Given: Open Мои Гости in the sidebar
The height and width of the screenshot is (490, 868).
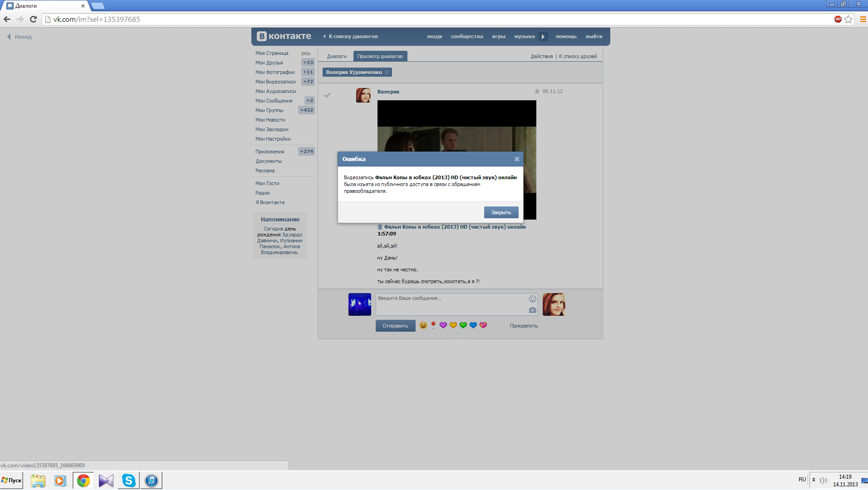Looking at the screenshot, I should [x=267, y=183].
